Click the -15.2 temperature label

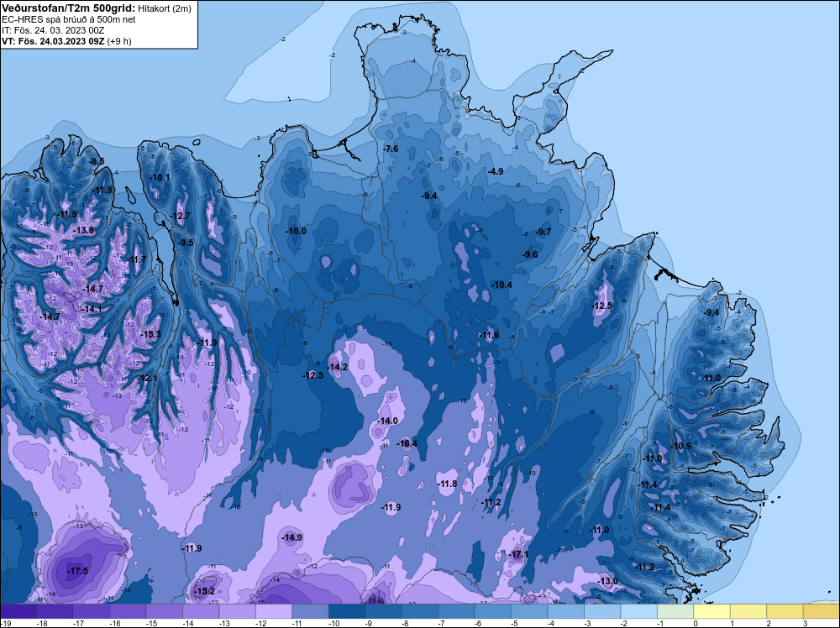coord(205,591)
